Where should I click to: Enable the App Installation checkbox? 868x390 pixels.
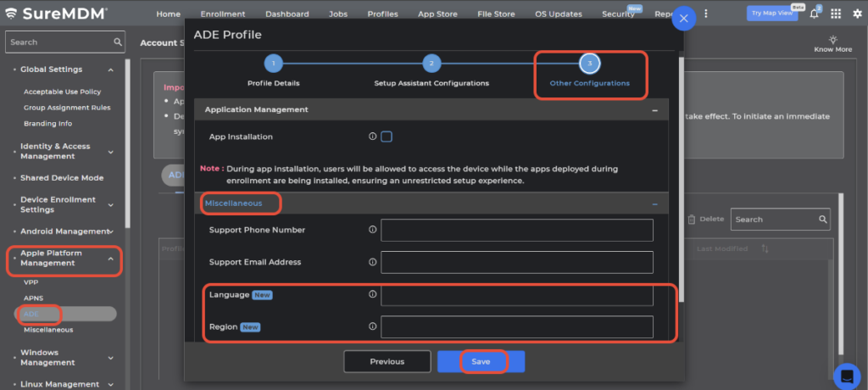[387, 136]
